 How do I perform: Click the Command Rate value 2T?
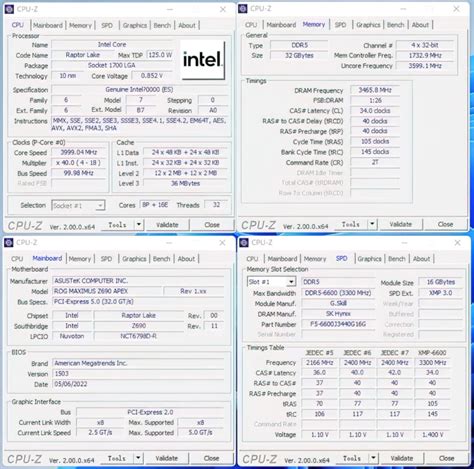tap(375, 162)
